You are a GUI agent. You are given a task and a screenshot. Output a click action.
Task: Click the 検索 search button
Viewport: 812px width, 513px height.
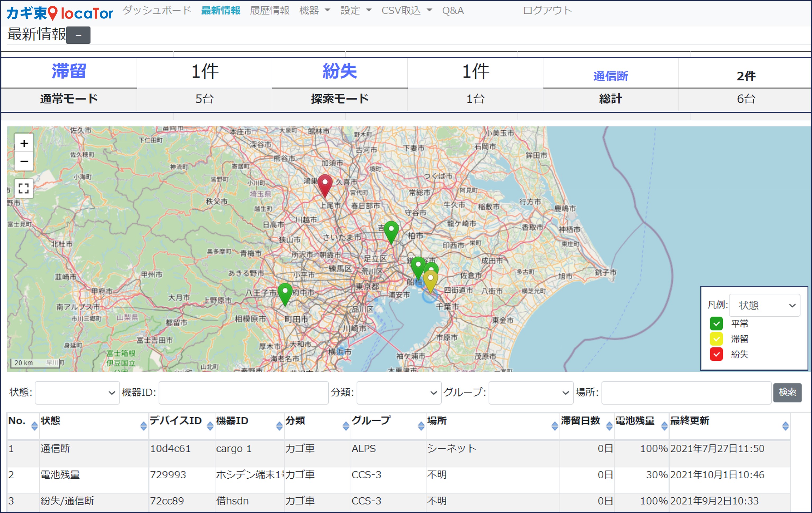click(x=787, y=393)
